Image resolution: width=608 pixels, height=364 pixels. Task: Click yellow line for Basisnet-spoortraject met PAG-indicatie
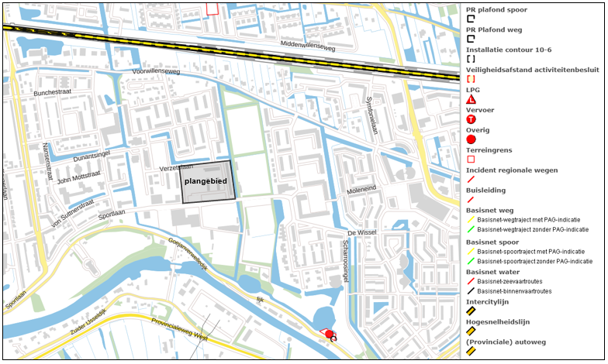471,251
